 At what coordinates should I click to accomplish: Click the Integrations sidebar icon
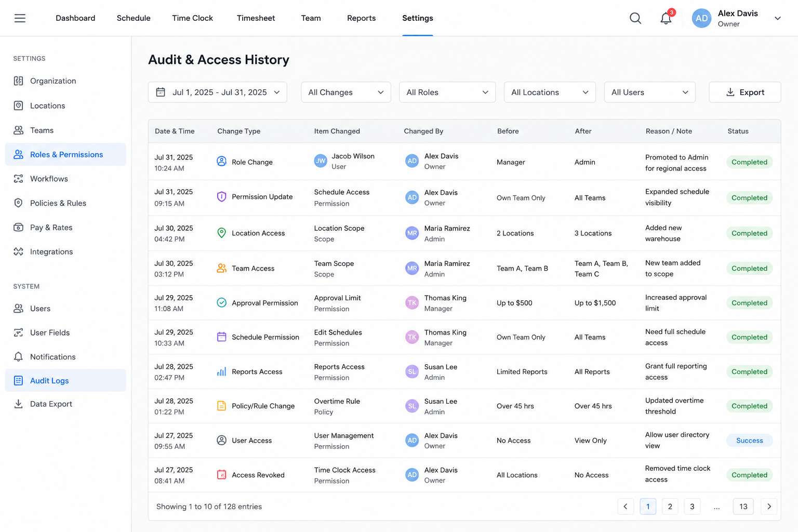click(18, 251)
